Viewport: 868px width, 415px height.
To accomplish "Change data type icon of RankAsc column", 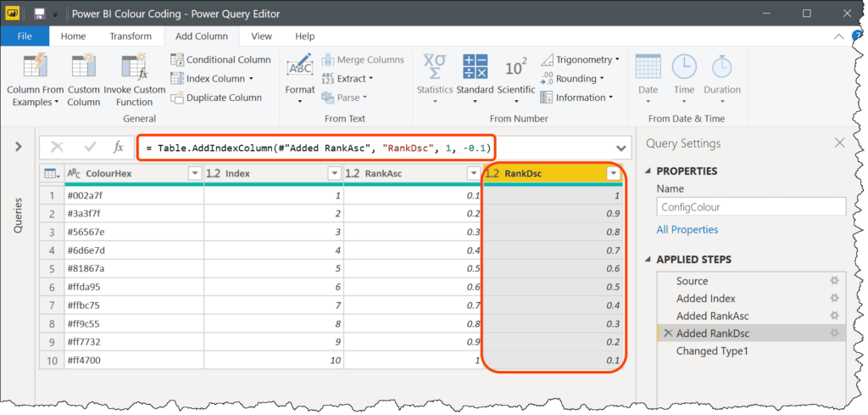I will pos(353,173).
